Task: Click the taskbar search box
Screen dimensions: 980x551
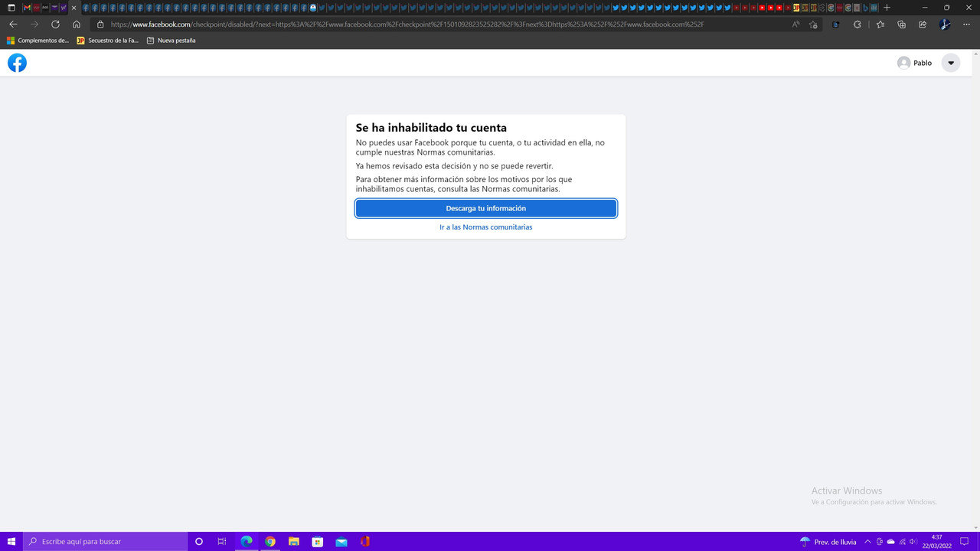Action: [105, 542]
